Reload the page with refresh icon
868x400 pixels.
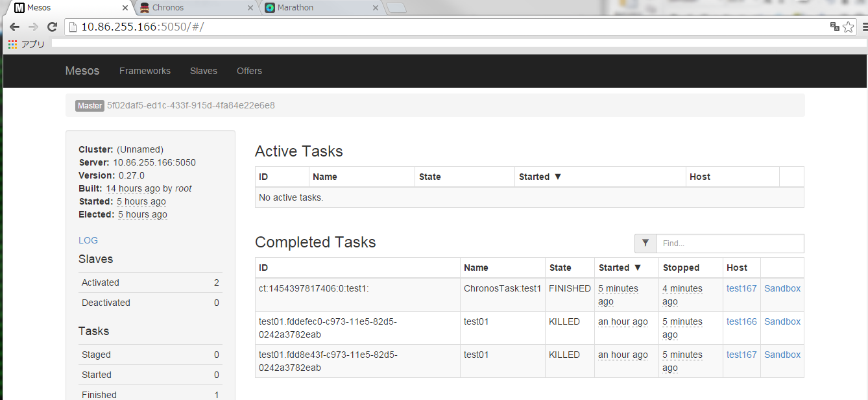click(x=53, y=27)
